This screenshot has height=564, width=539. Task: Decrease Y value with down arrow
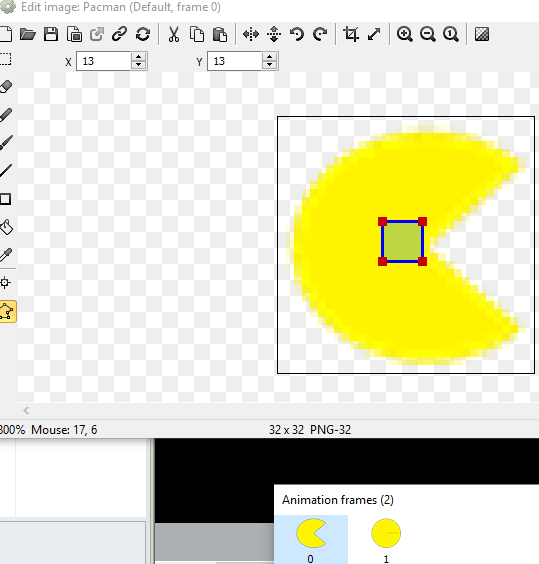coord(270,65)
